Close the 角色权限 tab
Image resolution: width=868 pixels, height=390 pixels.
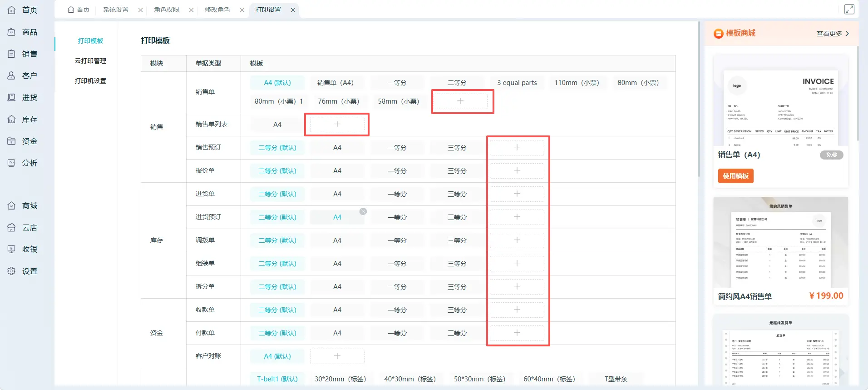[192, 10]
